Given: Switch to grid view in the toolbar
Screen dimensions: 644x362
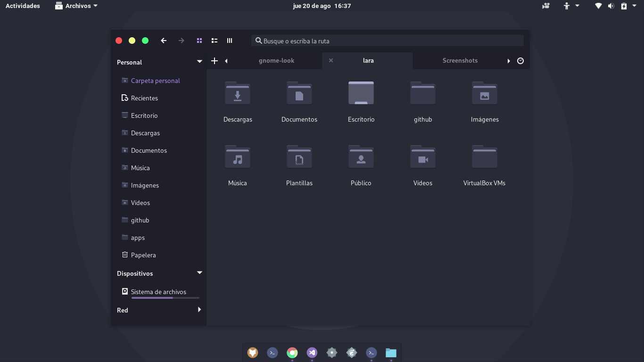Looking at the screenshot, I should 199,41.
